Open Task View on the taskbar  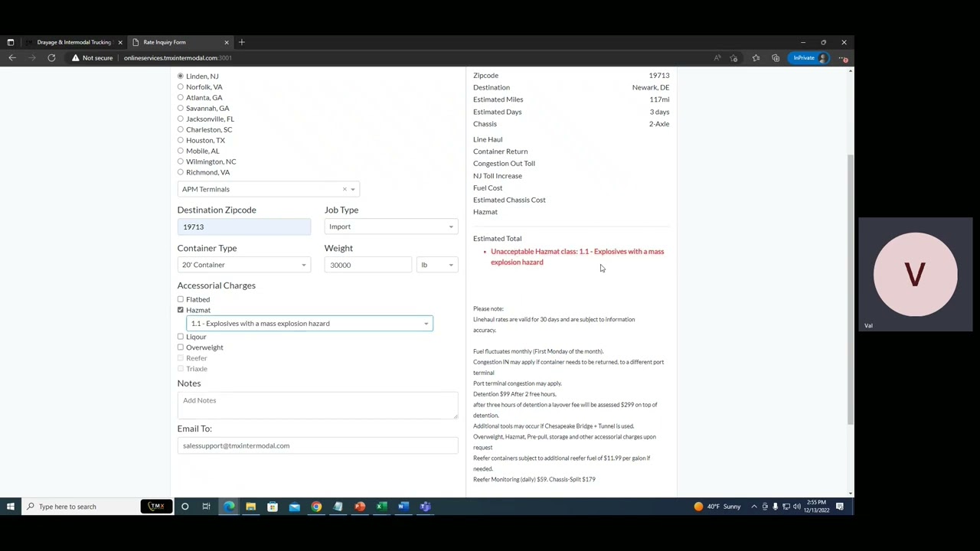[206, 507]
